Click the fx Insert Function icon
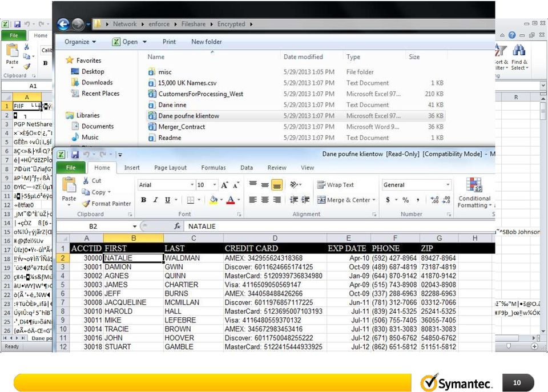 click(x=177, y=227)
